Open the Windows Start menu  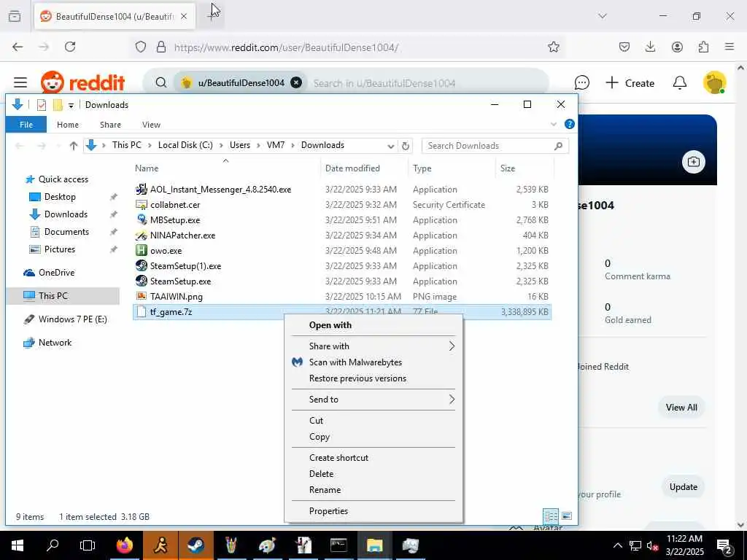coord(18,545)
